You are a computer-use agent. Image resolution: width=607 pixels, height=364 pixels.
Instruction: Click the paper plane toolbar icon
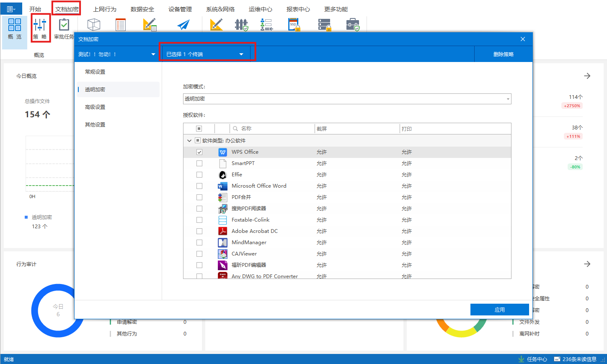coord(183,25)
